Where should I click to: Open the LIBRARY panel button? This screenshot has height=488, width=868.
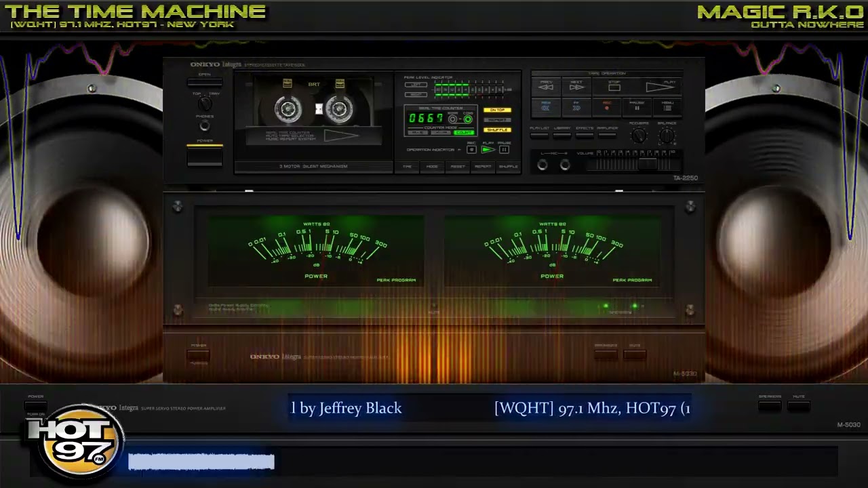tap(562, 134)
